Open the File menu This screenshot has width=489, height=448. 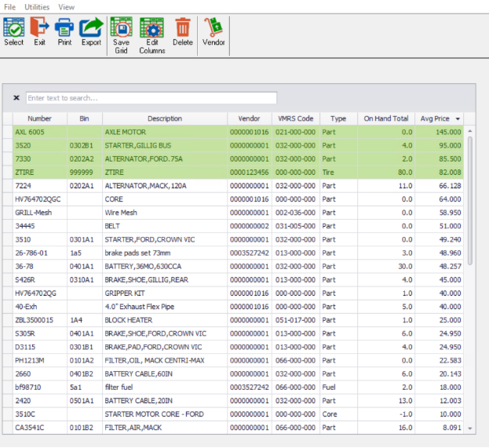(9, 6)
